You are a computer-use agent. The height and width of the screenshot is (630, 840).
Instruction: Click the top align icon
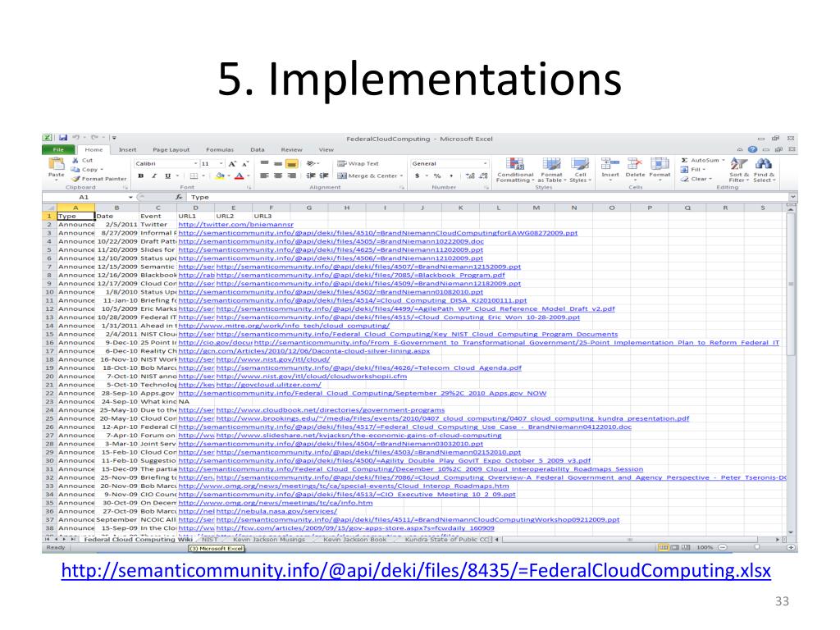[x=264, y=163]
